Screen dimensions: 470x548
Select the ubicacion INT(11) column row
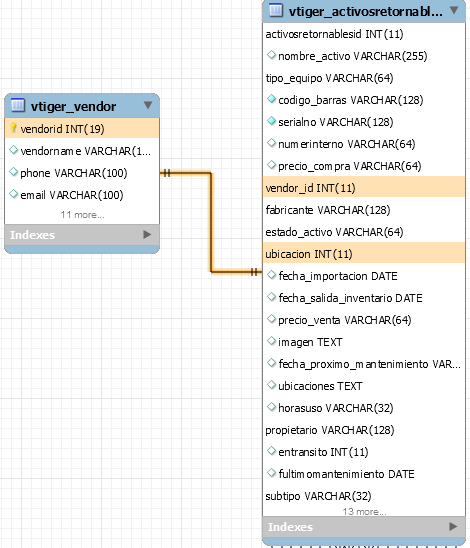[364, 254]
